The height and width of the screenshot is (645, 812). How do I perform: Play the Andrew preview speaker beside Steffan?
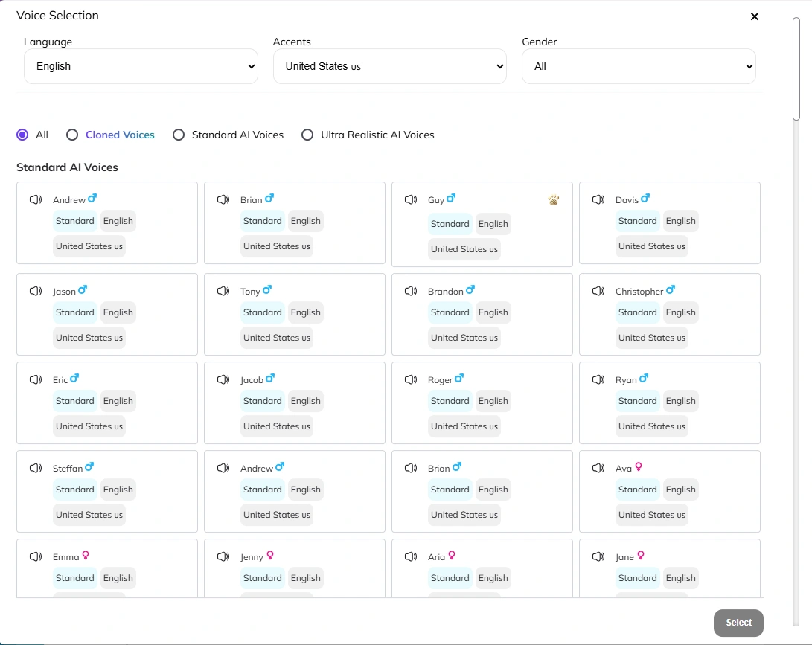click(x=223, y=469)
